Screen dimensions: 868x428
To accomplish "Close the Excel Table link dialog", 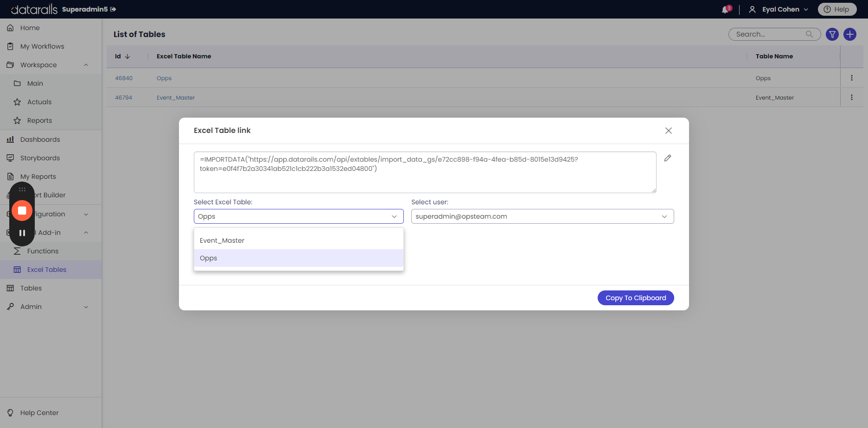I will (x=669, y=131).
